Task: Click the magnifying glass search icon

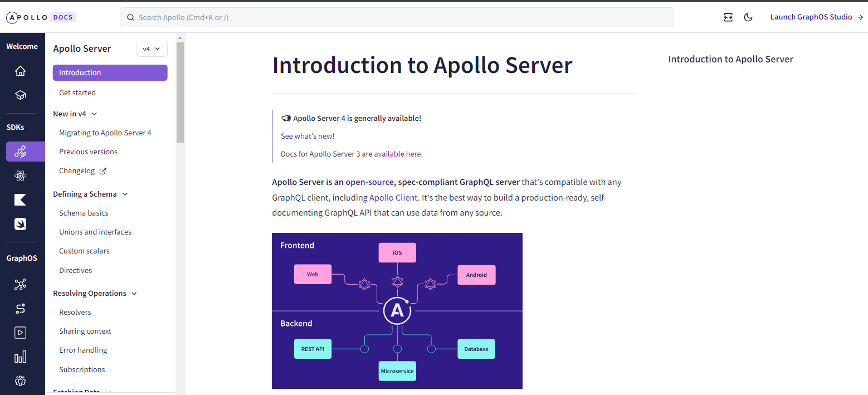Action: coord(131,17)
